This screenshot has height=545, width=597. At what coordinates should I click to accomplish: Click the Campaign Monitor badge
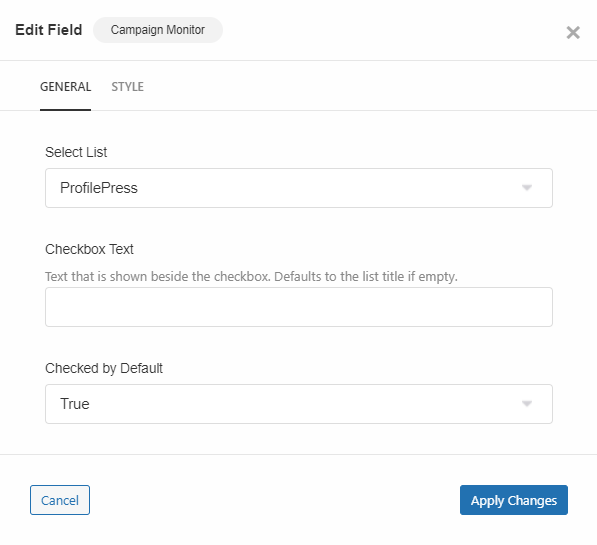(158, 30)
